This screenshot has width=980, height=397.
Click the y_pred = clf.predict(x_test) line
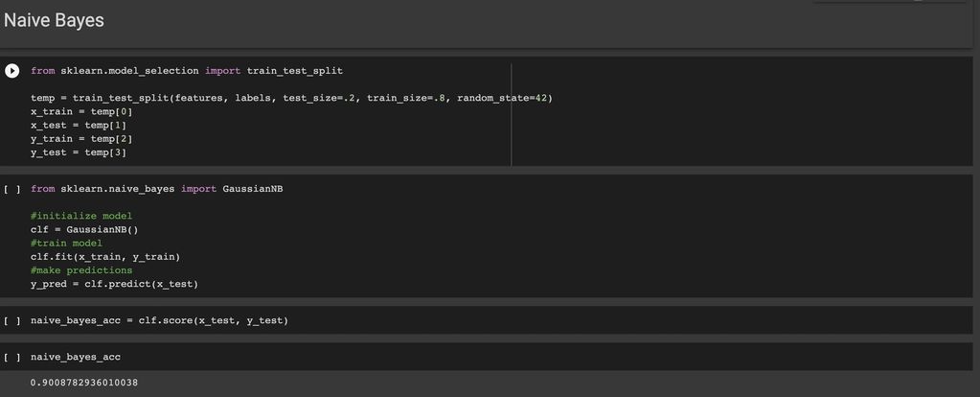[x=114, y=284]
